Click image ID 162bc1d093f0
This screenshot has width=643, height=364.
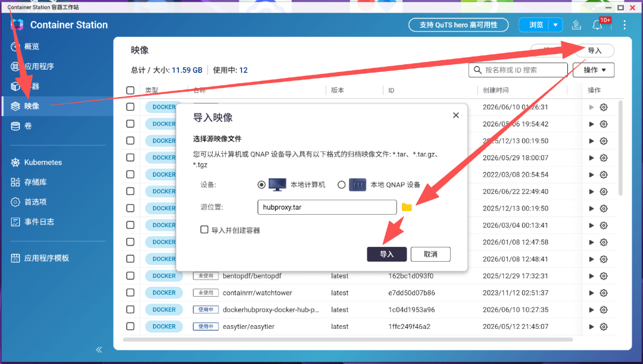pyautogui.click(x=411, y=276)
